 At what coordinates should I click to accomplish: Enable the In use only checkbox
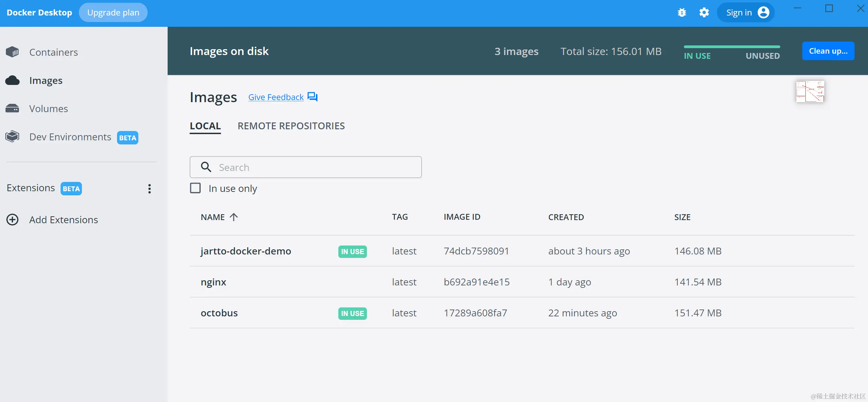195,188
